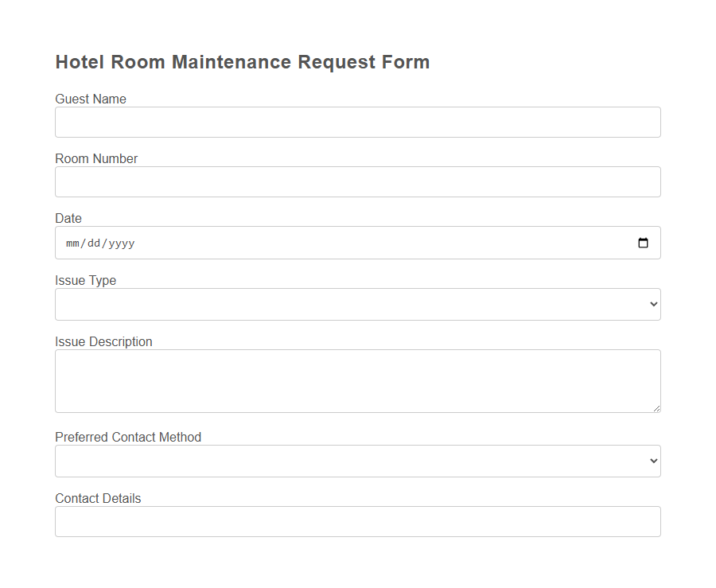
Task: Open the Issue Type dropdown
Action: [x=358, y=304]
